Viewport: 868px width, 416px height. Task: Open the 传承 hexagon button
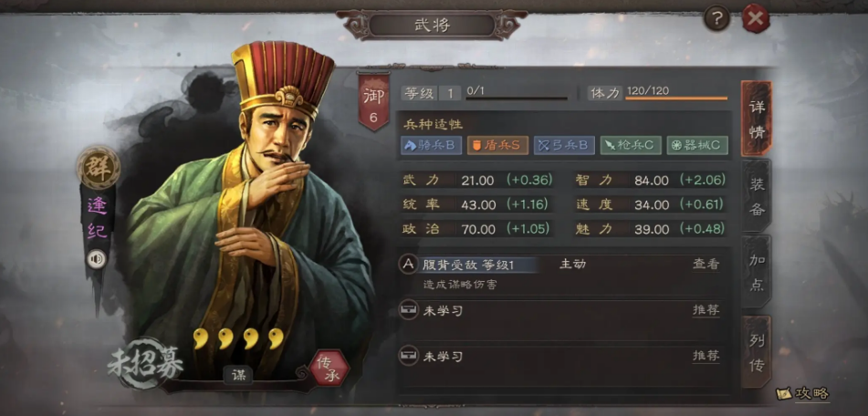coord(329,368)
